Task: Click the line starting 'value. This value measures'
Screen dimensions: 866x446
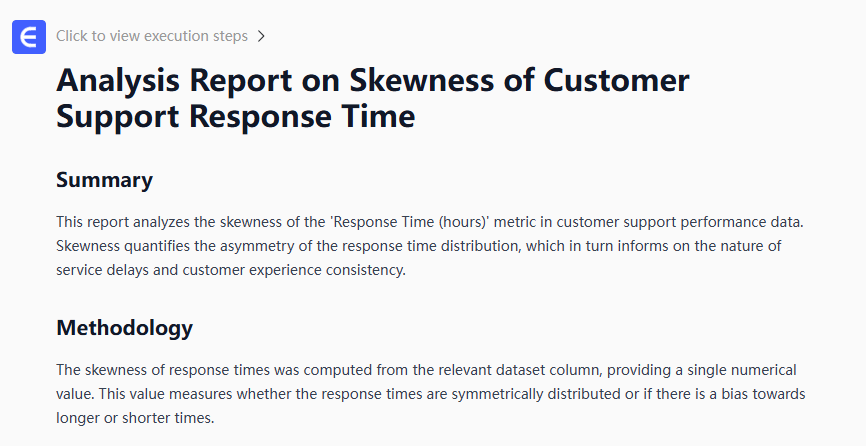Action: [430, 394]
